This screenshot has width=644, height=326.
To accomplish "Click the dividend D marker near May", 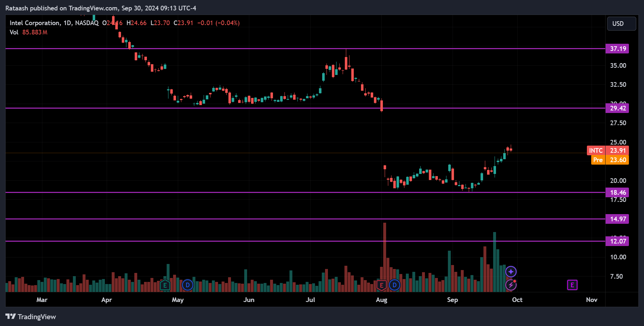I will (187, 285).
